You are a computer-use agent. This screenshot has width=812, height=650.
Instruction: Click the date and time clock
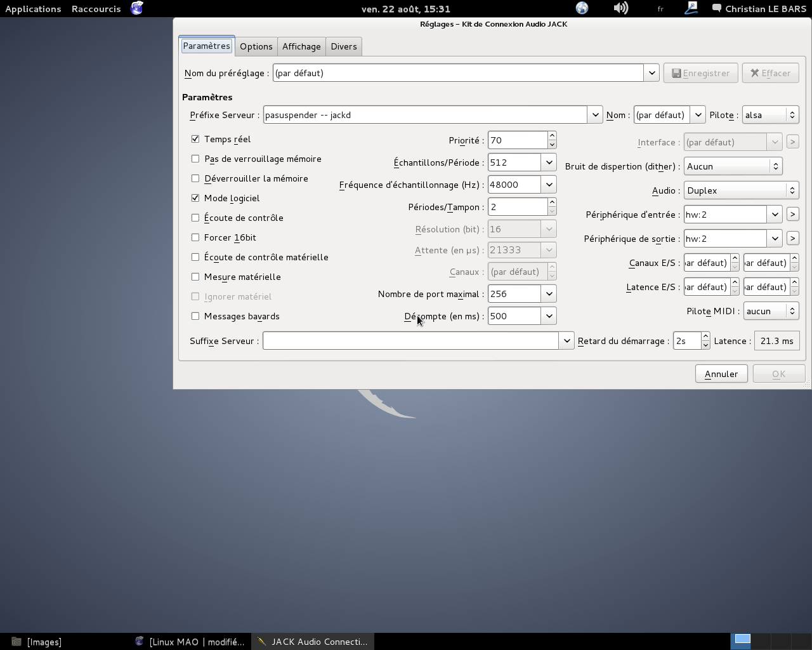pyautogui.click(x=406, y=9)
